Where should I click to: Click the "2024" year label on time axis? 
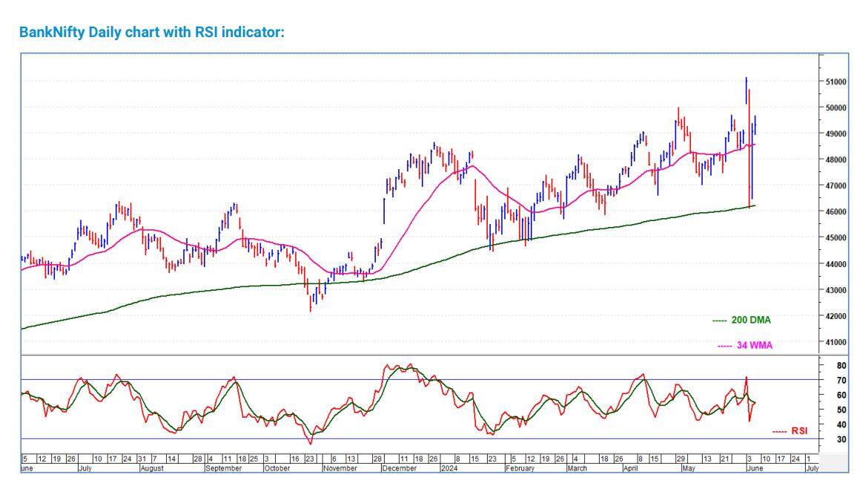click(449, 469)
